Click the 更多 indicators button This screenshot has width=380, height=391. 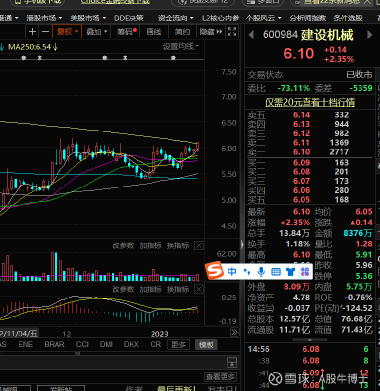[178, 345]
